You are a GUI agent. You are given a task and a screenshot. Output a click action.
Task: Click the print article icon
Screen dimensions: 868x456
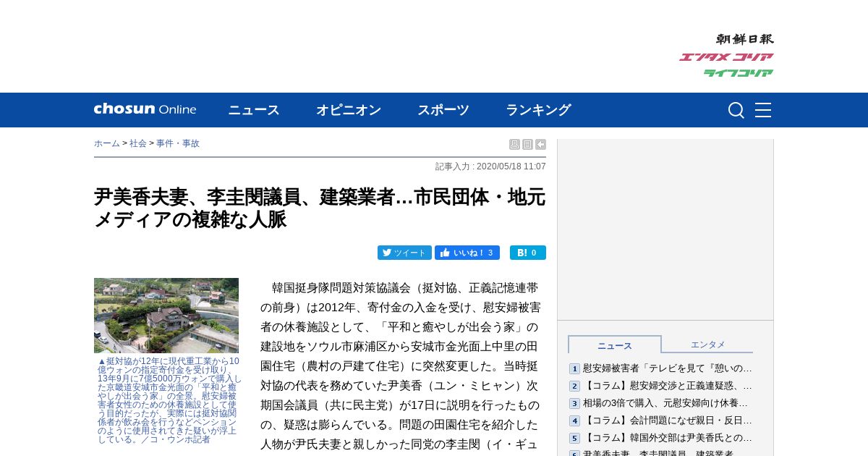click(x=514, y=144)
